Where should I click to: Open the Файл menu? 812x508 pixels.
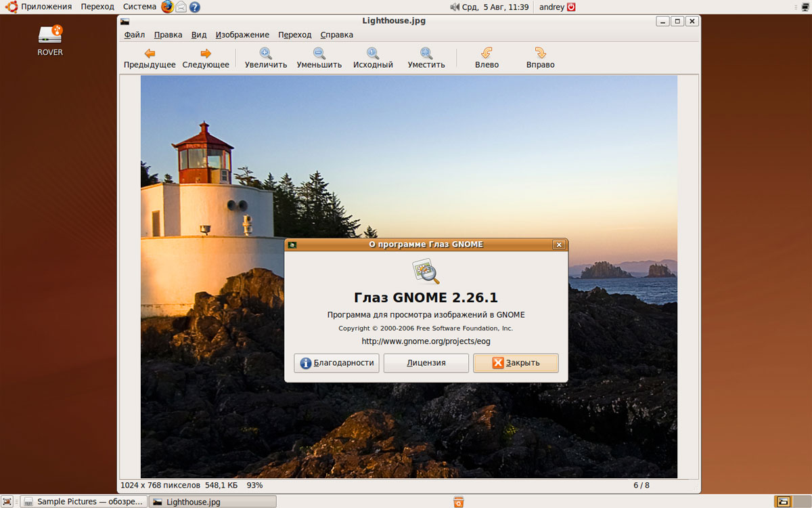135,35
